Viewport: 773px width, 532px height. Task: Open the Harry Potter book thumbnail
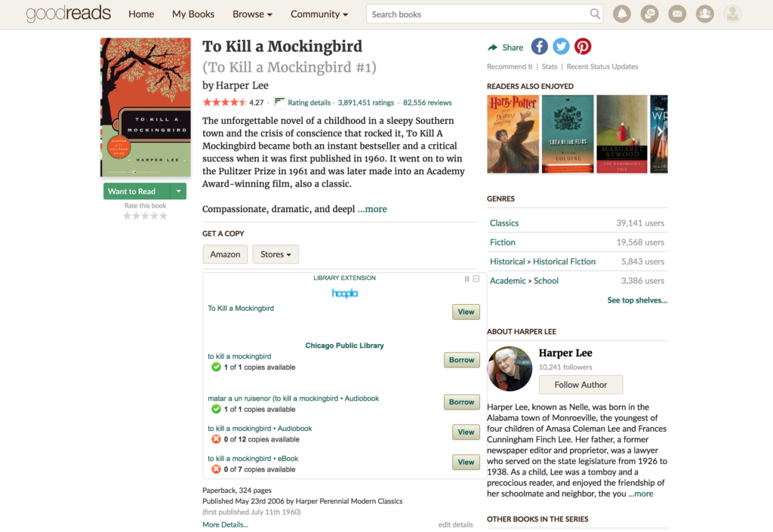point(513,134)
